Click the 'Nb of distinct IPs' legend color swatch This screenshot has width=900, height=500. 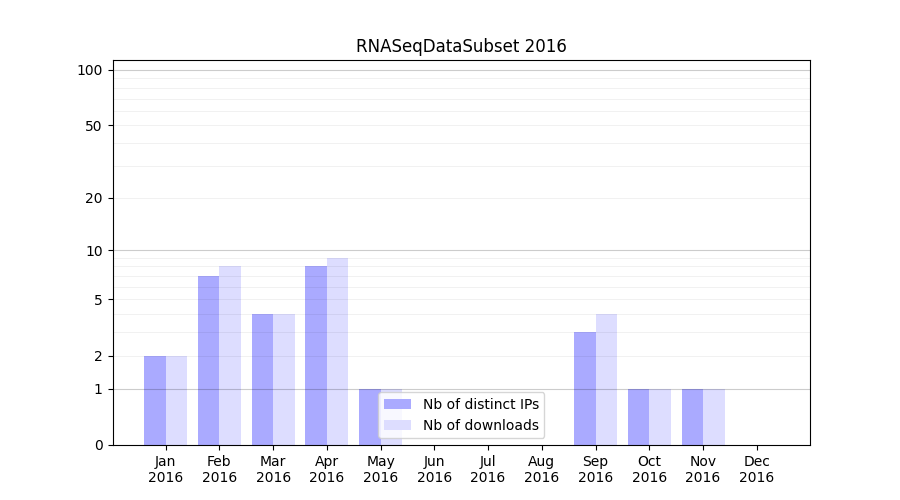(397, 404)
